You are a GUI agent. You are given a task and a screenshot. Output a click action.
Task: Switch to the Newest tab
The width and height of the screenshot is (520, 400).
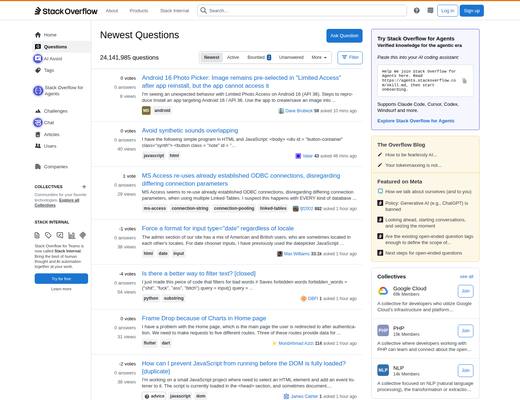pyautogui.click(x=212, y=57)
